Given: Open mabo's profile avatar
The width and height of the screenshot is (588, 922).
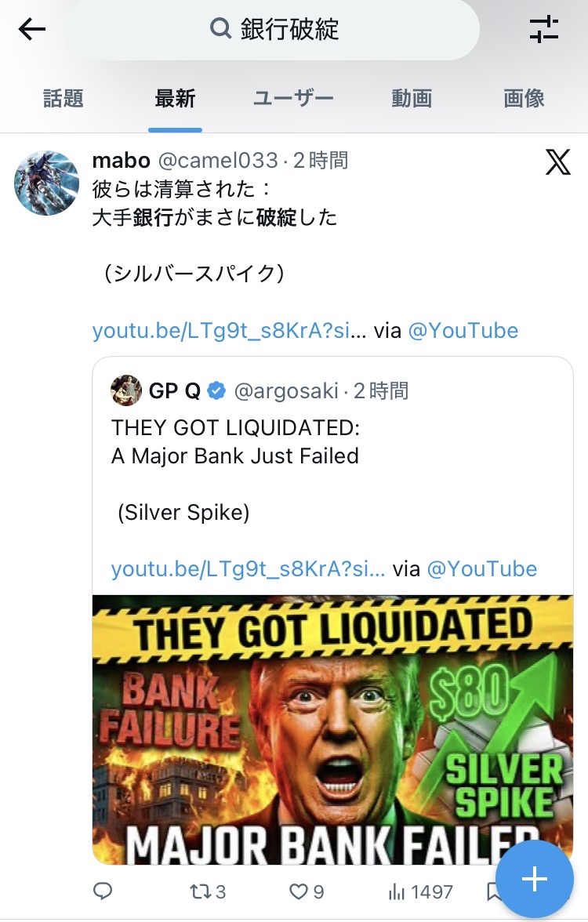Looking at the screenshot, I should click(x=46, y=183).
